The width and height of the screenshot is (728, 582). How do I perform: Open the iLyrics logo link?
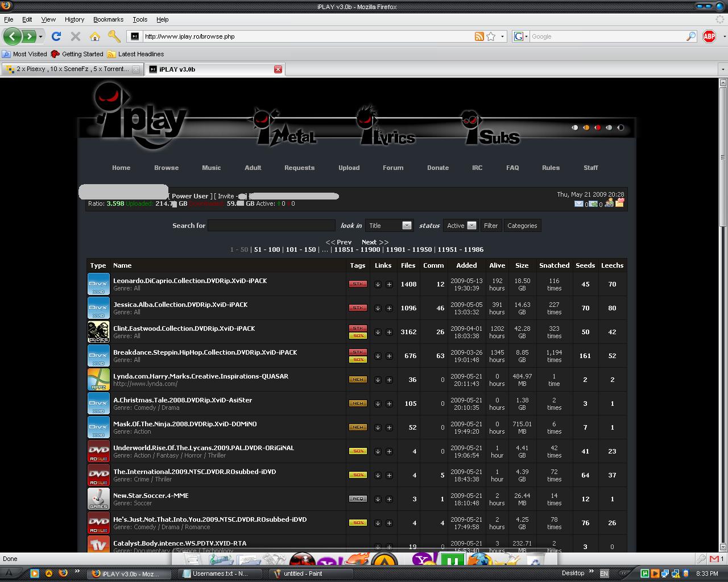tap(386, 126)
